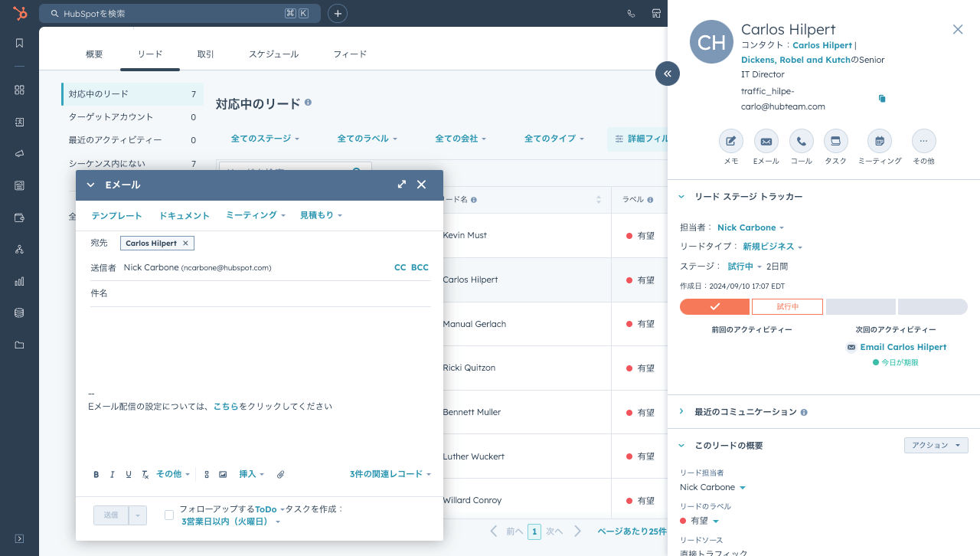980x556 pixels.
Task: Open marketing megaphone icon in sidebar
Action: 20,153
